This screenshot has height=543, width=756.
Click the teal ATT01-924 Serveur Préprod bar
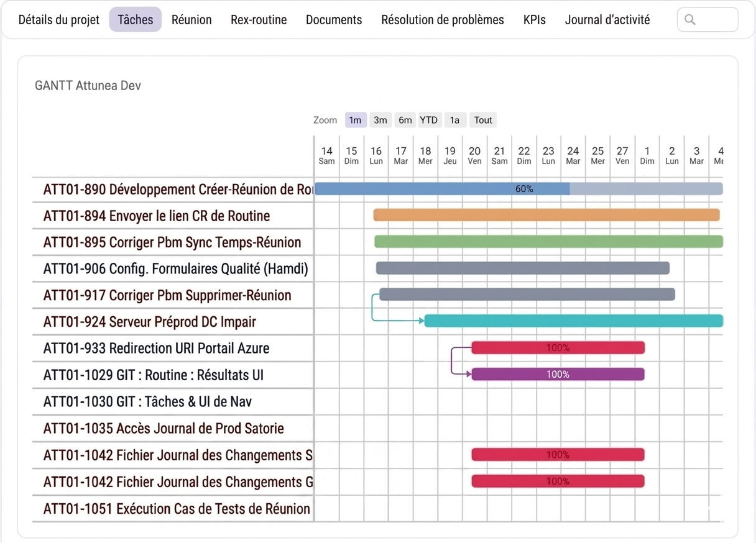coord(574,321)
